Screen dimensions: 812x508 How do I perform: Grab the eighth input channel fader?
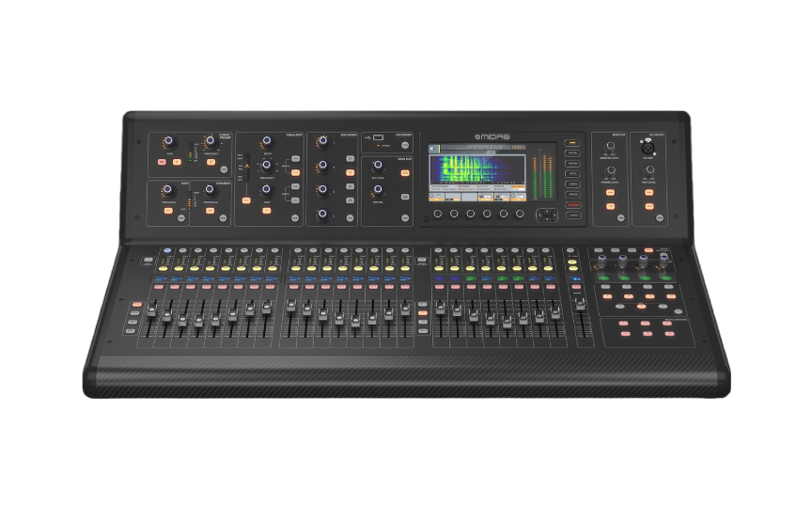pos(266,307)
